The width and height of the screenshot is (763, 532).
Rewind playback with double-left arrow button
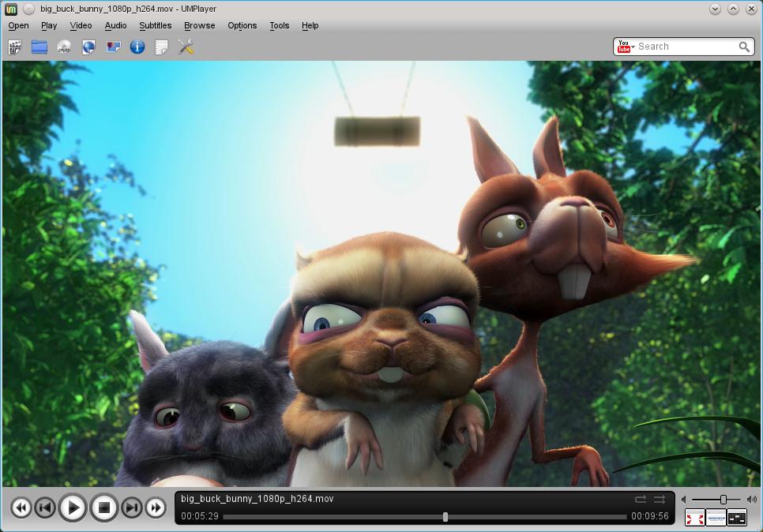point(21,508)
